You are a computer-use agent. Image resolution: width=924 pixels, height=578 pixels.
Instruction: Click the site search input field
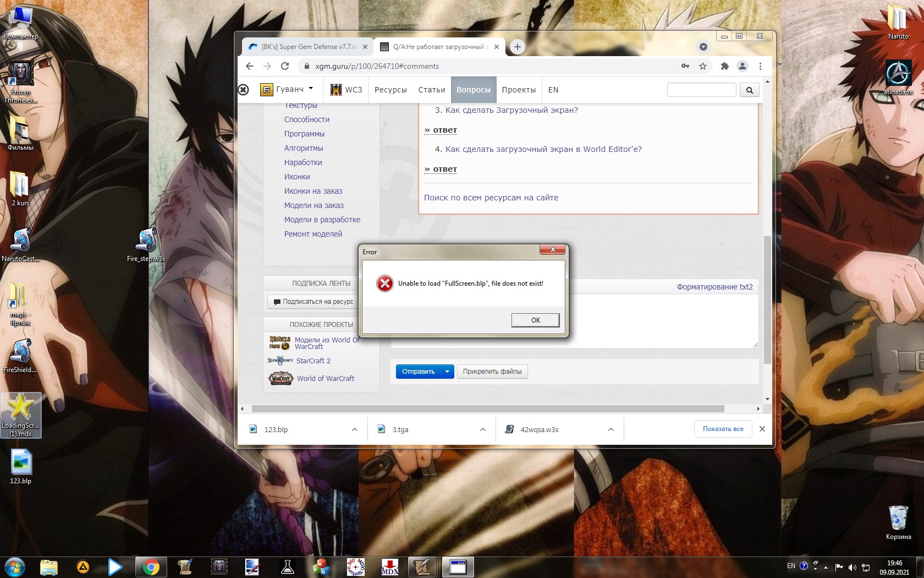[x=701, y=90]
